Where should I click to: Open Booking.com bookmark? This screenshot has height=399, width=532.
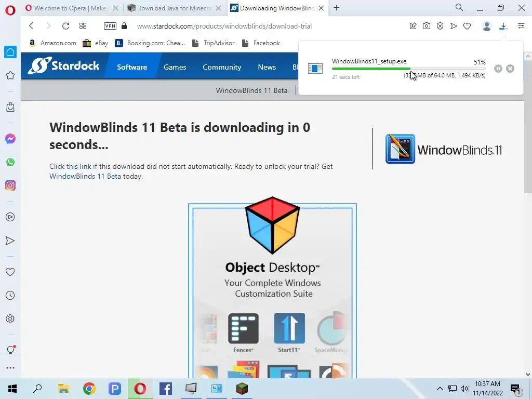pos(150,43)
